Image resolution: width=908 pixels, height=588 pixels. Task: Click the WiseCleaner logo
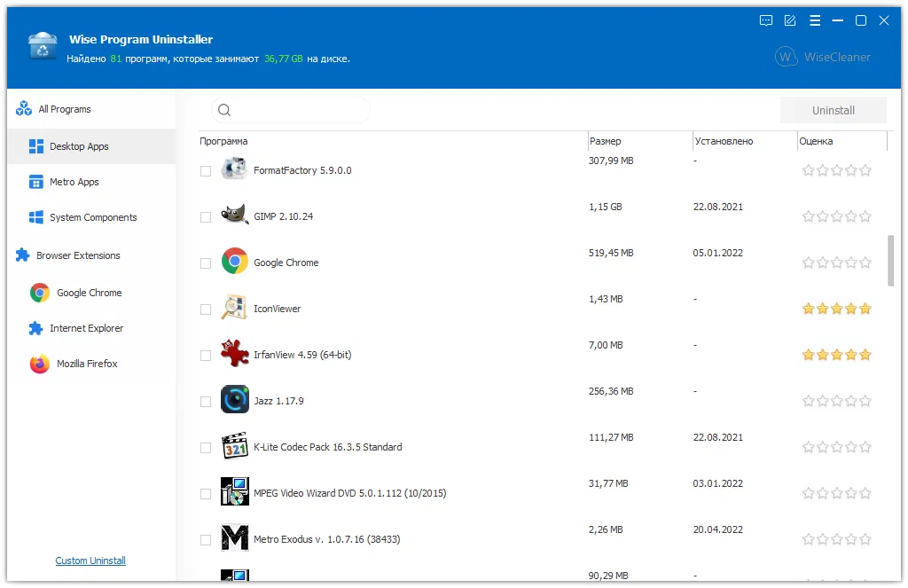pyautogui.click(x=823, y=57)
